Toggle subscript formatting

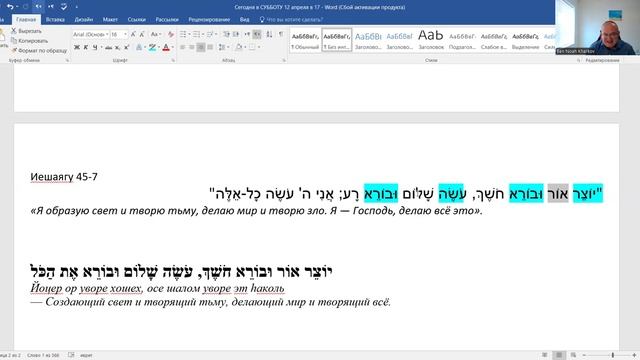tap(118, 47)
